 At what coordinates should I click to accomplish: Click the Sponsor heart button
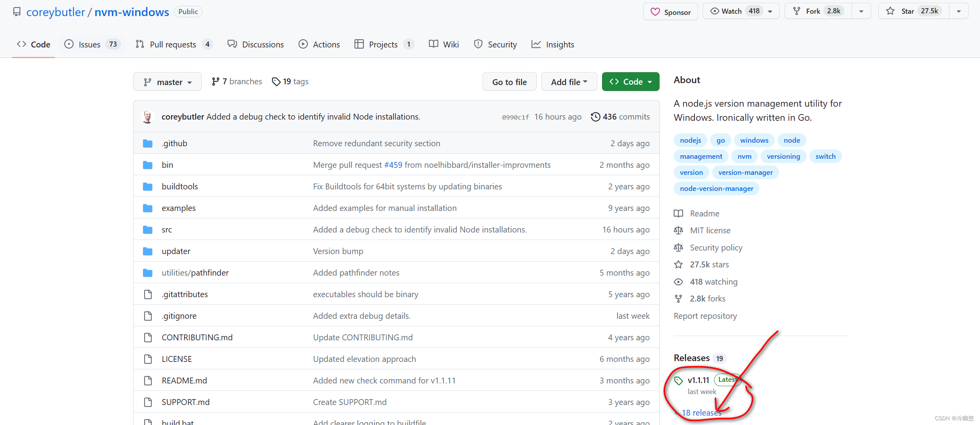click(670, 12)
